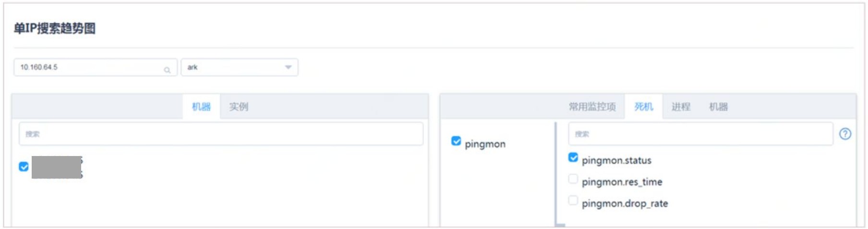Click the right panel metric 搜索 box
The height and width of the screenshot is (229, 868).
700,134
